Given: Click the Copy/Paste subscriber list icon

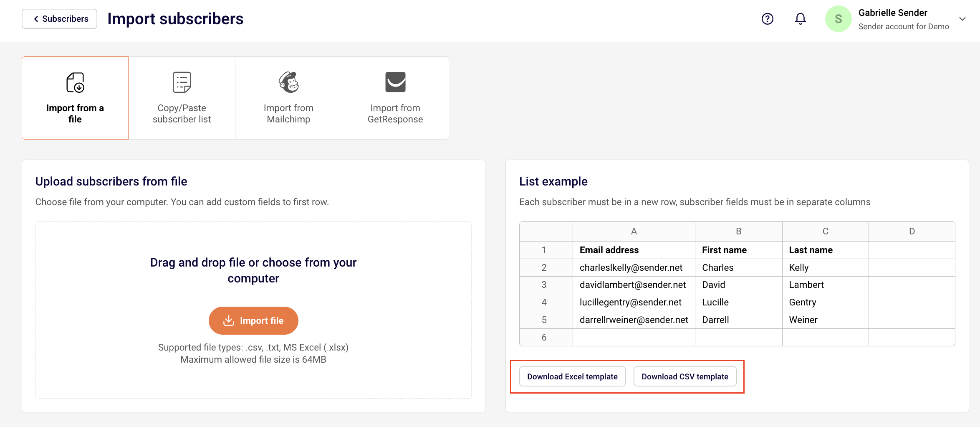Looking at the screenshot, I should pos(182,82).
